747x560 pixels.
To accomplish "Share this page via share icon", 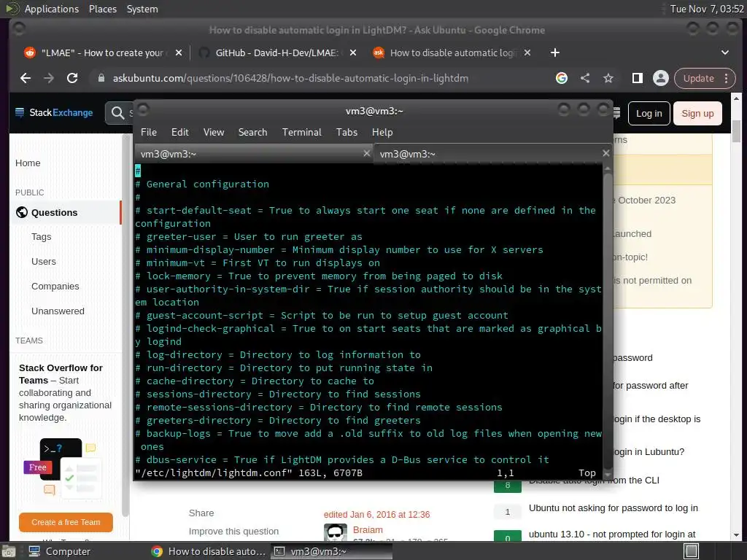I will pyautogui.click(x=585, y=78).
